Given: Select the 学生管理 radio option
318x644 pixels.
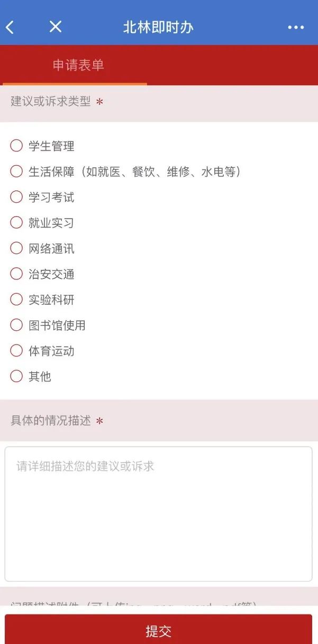Looking at the screenshot, I should (16, 146).
